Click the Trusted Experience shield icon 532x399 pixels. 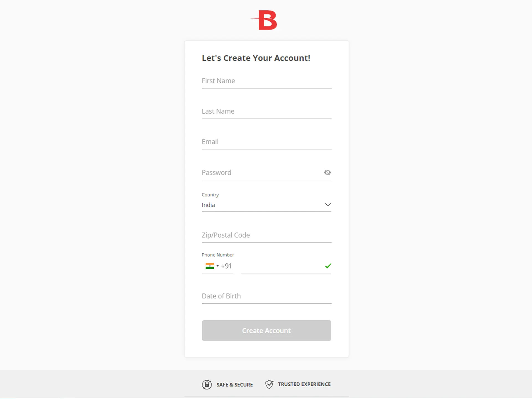[x=269, y=384]
